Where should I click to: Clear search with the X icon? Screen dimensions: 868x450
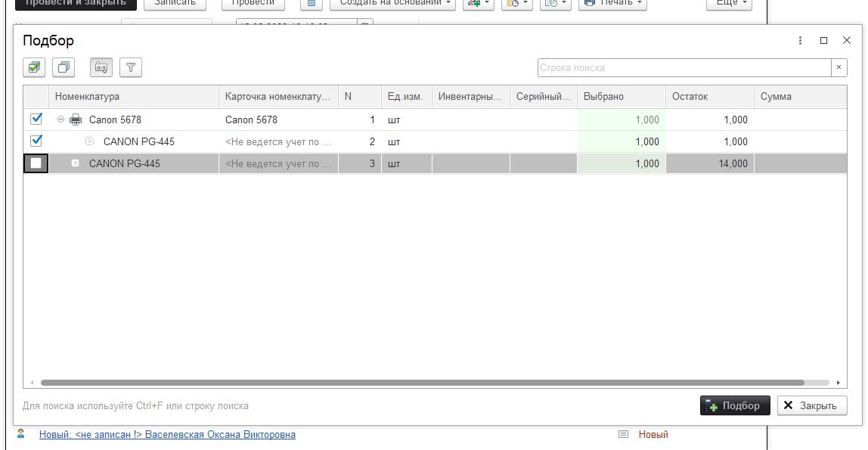pyautogui.click(x=839, y=67)
